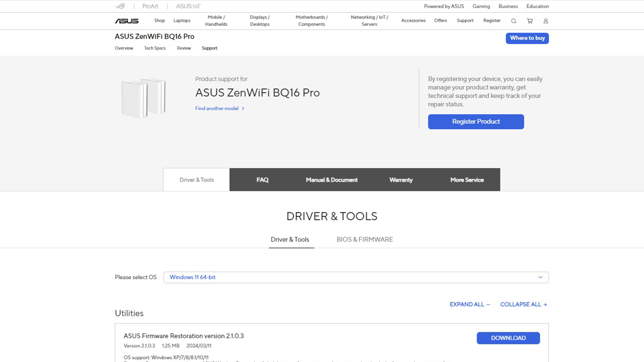Open Education top link
Screen dimensions: 644x362
(x=537, y=6)
